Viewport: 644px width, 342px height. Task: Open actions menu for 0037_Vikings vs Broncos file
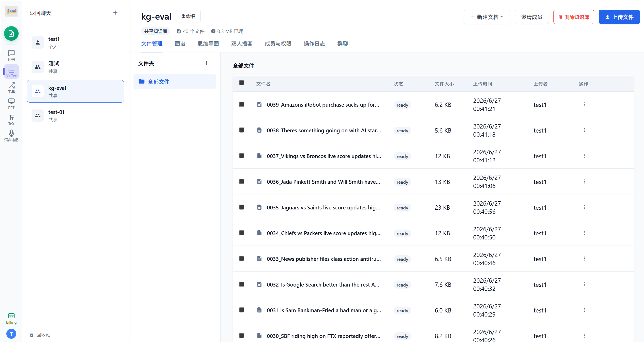(x=584, y=156)
